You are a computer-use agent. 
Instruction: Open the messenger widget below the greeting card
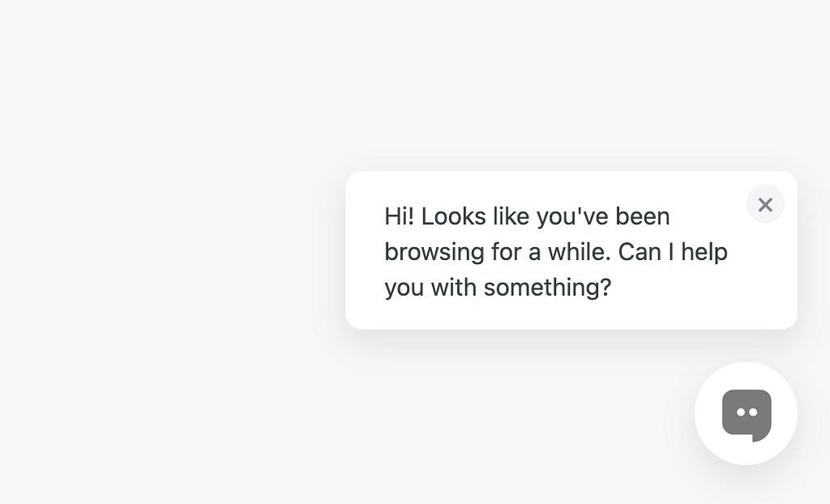coord(746,413)
